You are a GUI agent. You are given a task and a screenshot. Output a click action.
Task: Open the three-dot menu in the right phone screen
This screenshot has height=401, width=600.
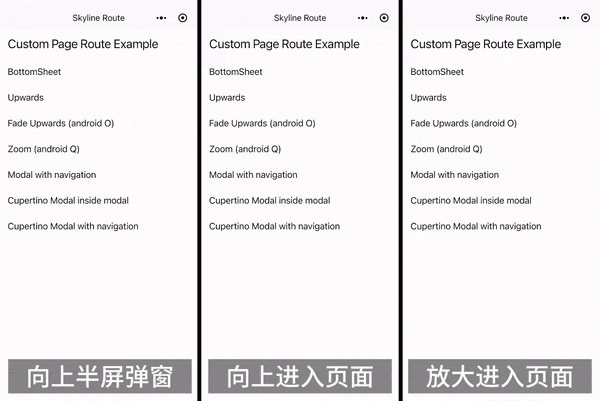564,18
